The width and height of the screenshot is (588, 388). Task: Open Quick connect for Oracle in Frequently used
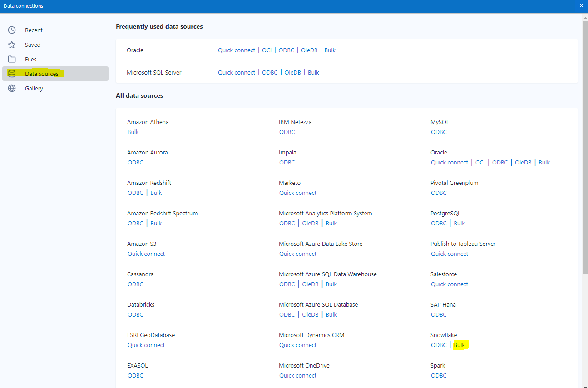click(x=237, y=50)
